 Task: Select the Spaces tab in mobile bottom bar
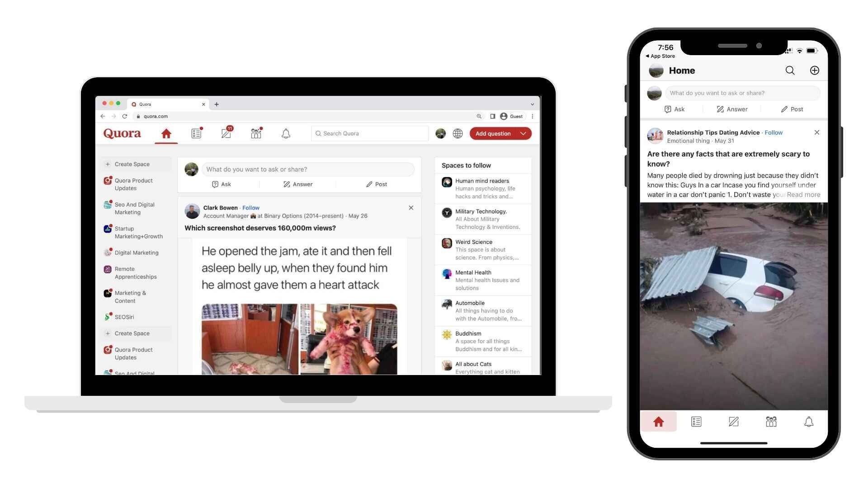pyautogui.click(x=771, y=421)
